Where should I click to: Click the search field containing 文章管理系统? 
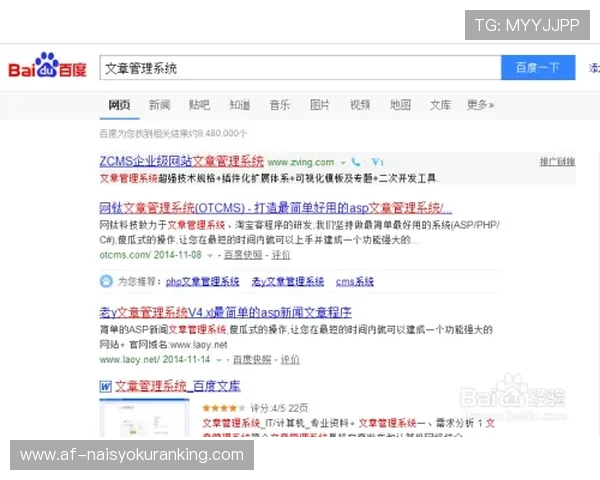(x=300, y=68)
